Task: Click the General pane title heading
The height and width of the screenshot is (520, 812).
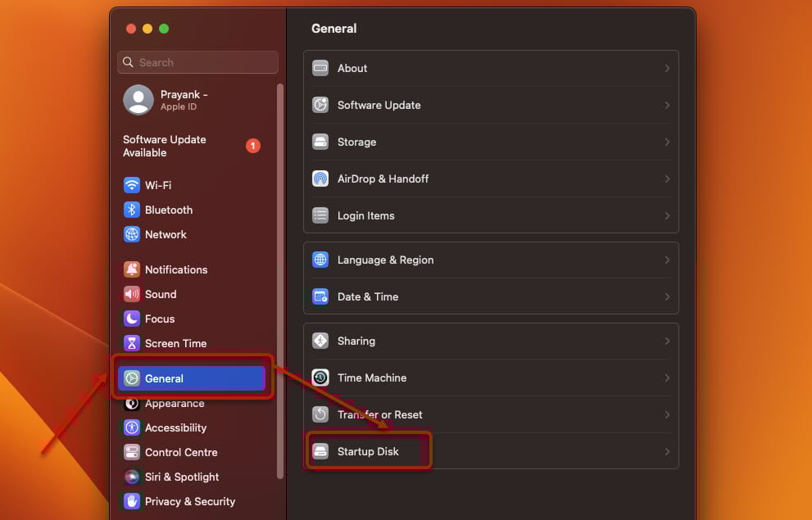Action: click(x=334, y=29)
